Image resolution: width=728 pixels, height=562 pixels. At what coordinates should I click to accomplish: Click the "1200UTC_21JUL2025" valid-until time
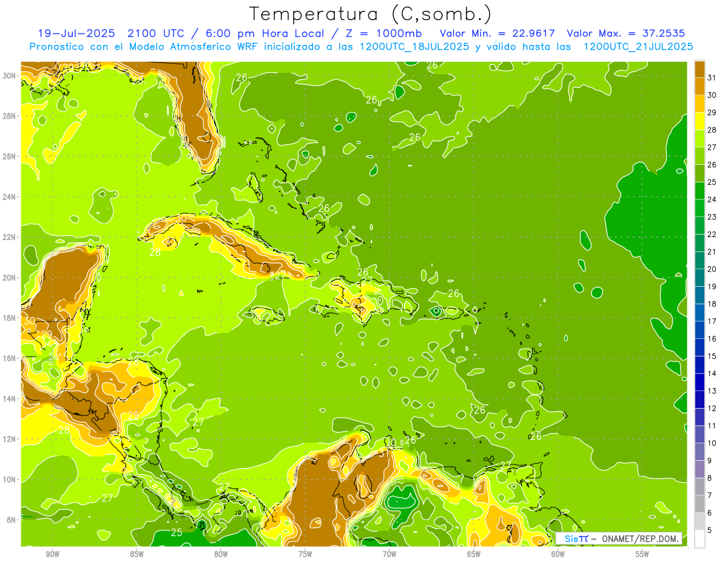[x=638, y=46]
